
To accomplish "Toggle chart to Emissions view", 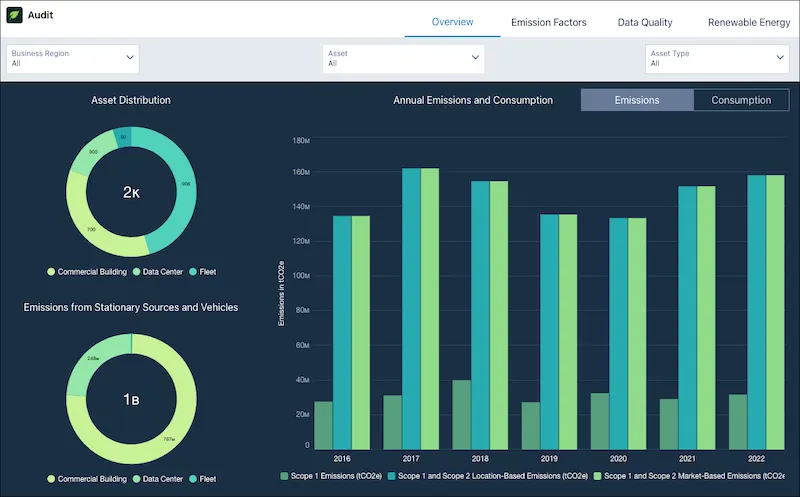I will (x=637, y=100).
